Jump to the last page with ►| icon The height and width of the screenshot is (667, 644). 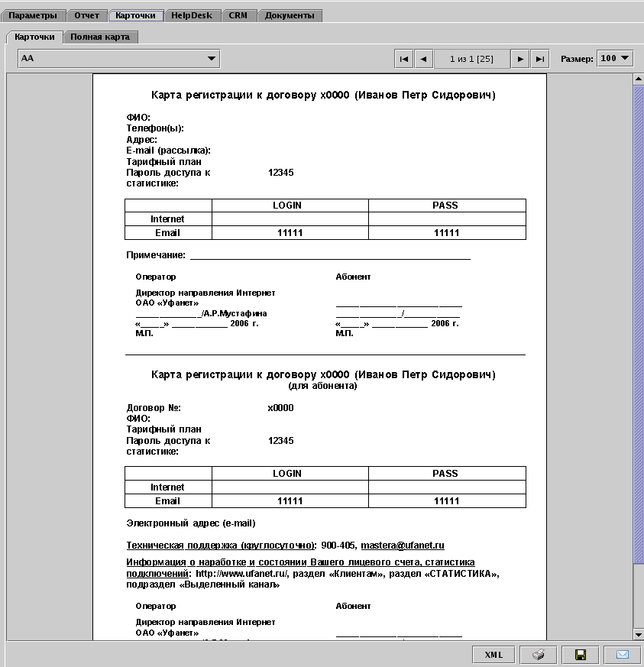coord(539,58)
